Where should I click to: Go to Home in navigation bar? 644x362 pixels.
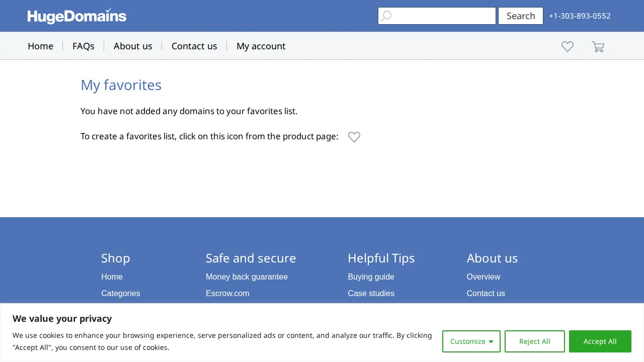40,46
